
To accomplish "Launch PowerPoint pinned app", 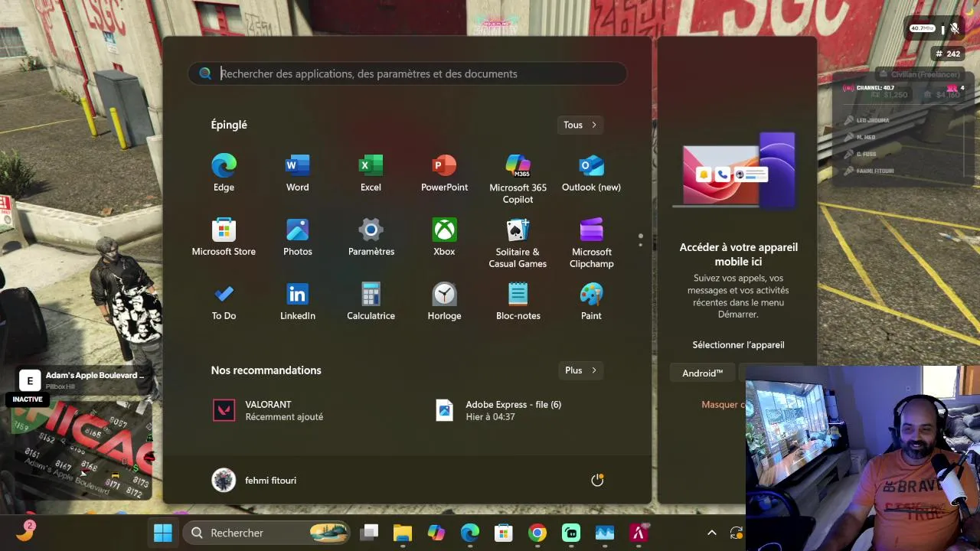I will [444, 174].
